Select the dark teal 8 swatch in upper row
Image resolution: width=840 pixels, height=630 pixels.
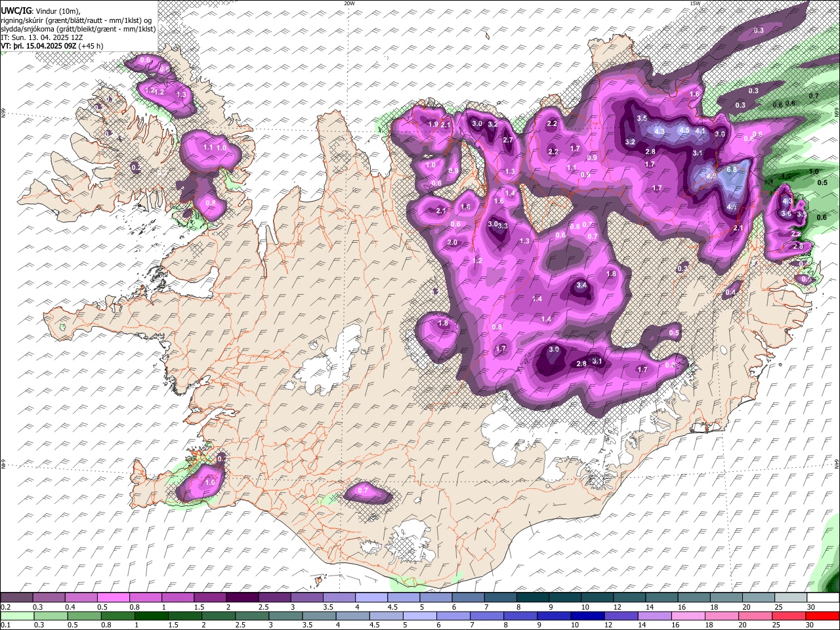coord(533,598)
